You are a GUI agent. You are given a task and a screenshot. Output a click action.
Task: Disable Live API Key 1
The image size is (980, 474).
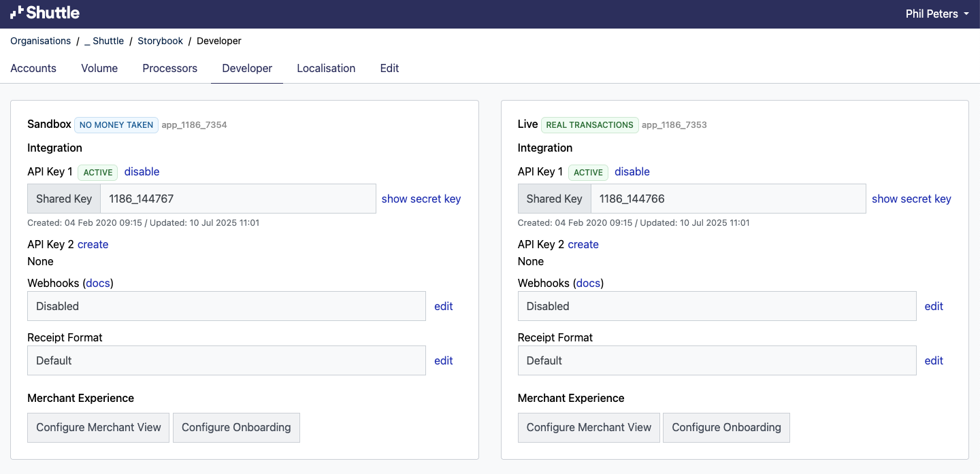pos(632,172)
